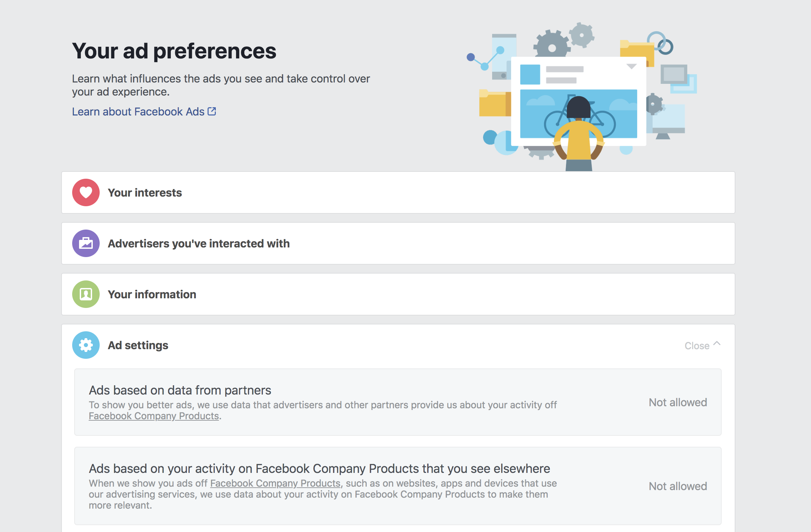This screenshot has width=811, height=532.
Task: Click the red heart interests icon
Action: (x=86, y=192)
